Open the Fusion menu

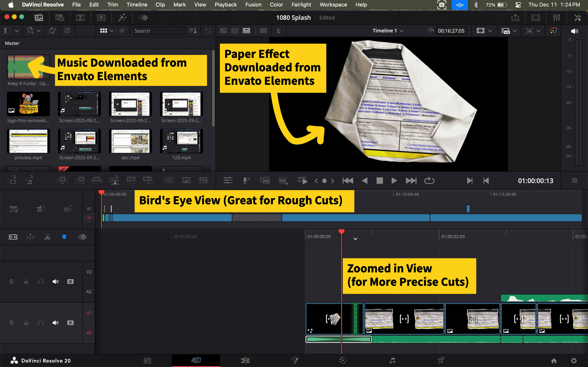tap(253, 5)
